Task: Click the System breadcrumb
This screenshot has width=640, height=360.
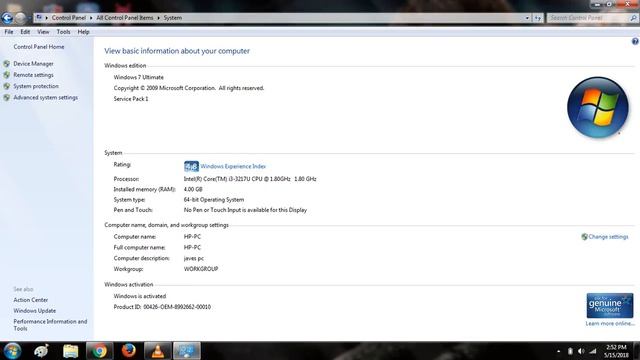Action: tap(173, 18)
